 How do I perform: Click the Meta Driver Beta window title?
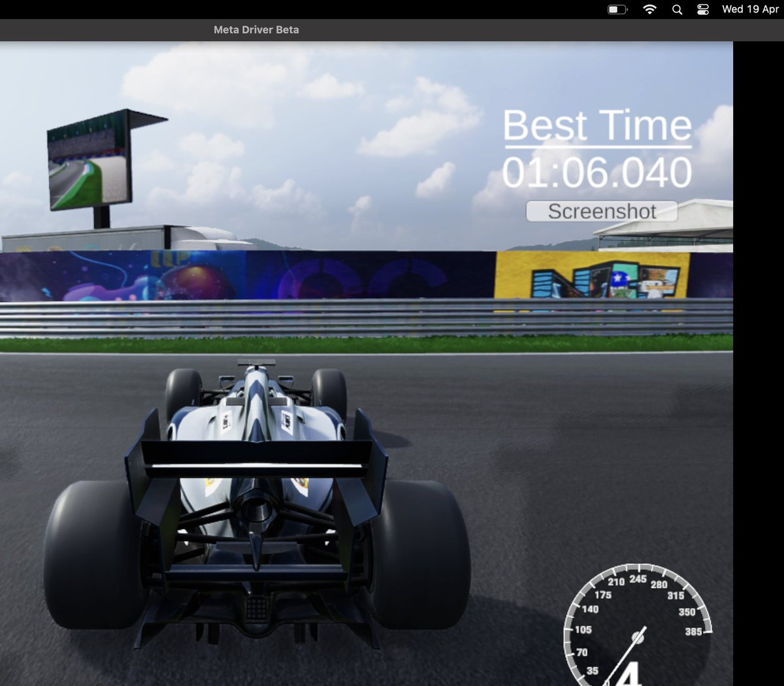[x=256, y=29]
